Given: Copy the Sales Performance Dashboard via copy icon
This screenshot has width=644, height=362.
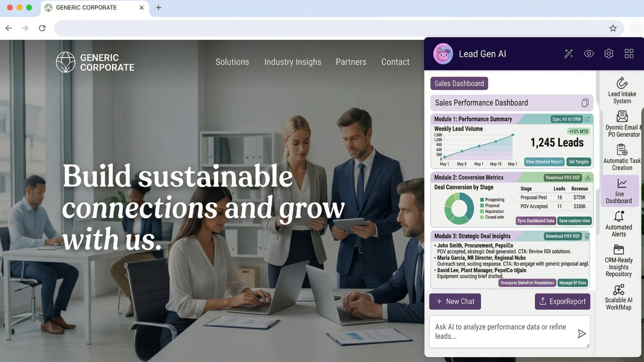Looking at the screenshot, I should point(585,103).
